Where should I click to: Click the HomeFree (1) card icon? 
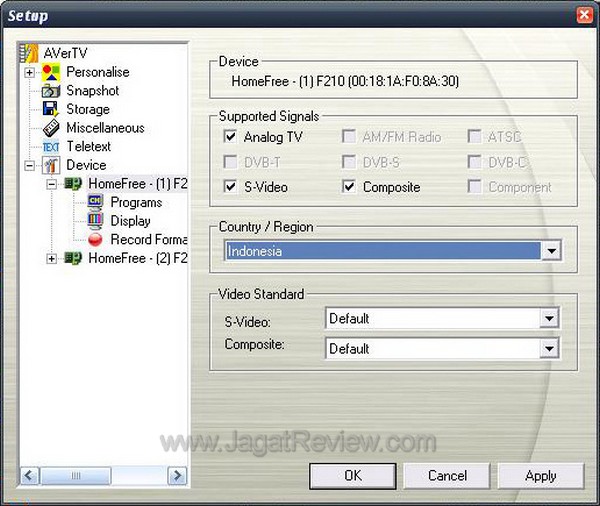[73, 184]
